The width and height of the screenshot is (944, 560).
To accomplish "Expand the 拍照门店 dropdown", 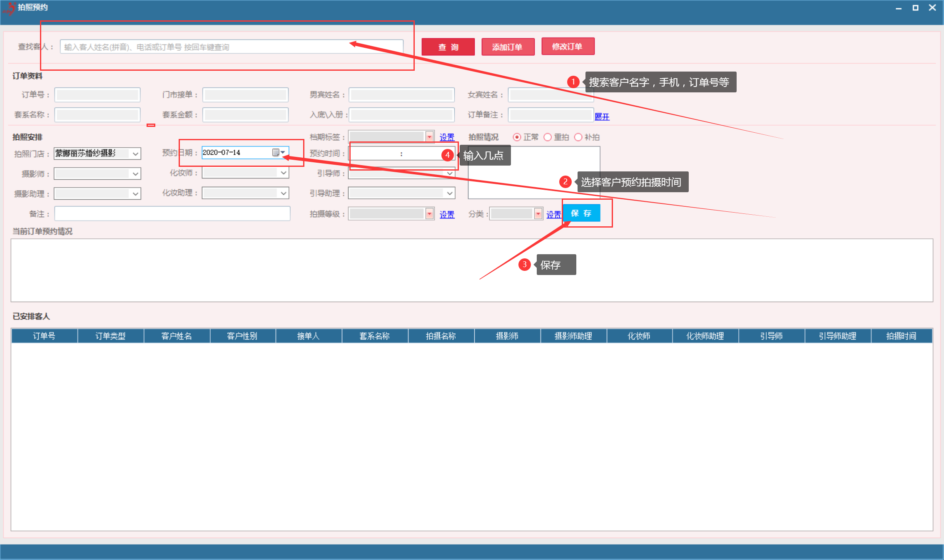I will (x=135, y=154).
